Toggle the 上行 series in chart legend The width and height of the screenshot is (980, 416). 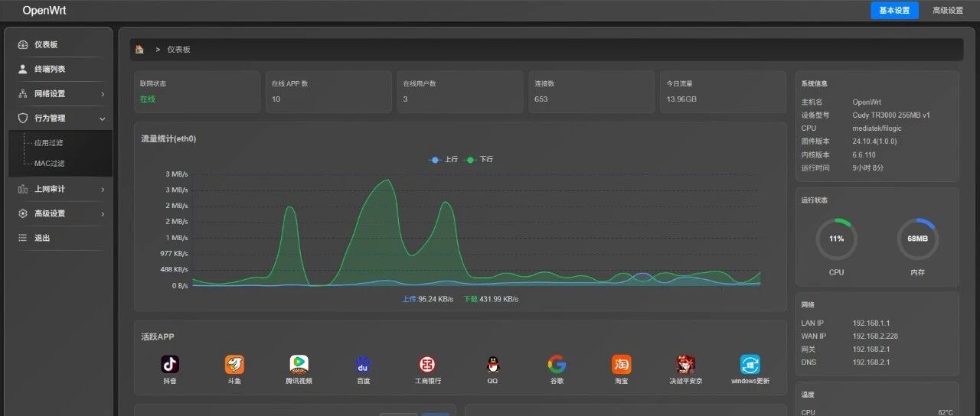[443, 160]
